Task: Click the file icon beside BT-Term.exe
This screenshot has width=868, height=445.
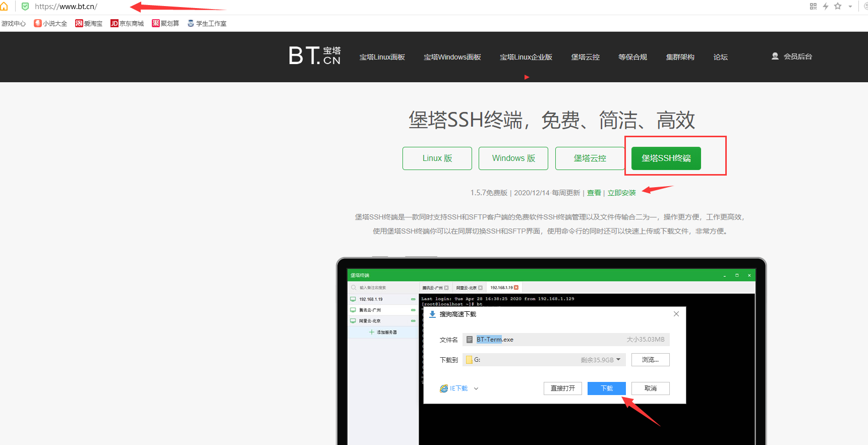Action: click(x=470, y=340)
